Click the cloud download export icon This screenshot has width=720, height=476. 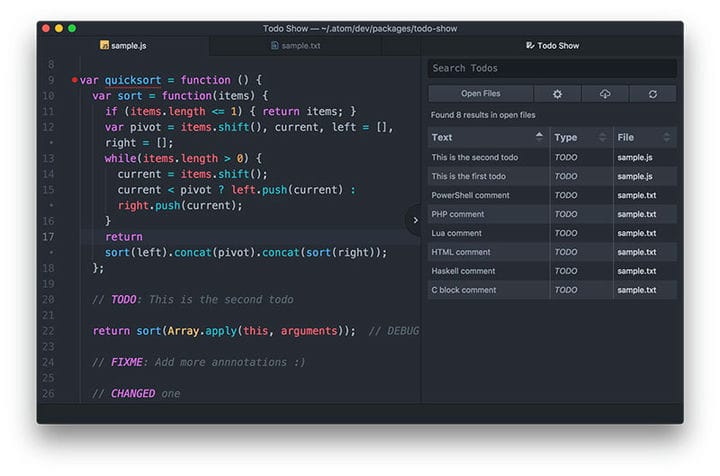coord(605,94)
